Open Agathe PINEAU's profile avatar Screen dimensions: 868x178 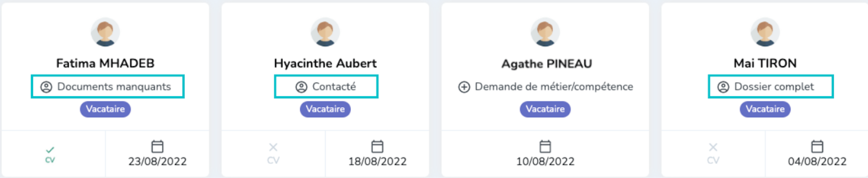pos(545,32)
